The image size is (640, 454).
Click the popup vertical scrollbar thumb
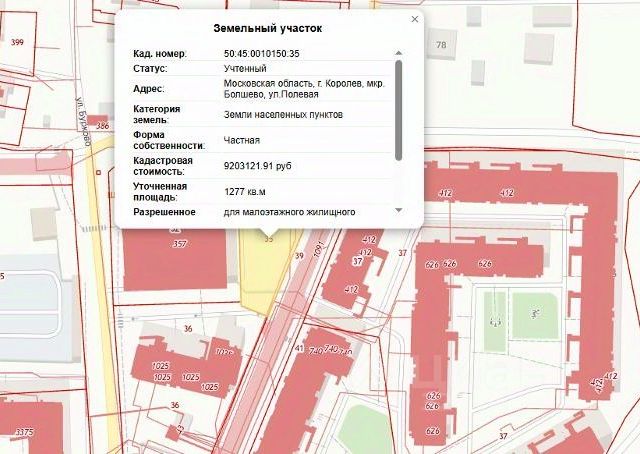click(x=399, y=110)
